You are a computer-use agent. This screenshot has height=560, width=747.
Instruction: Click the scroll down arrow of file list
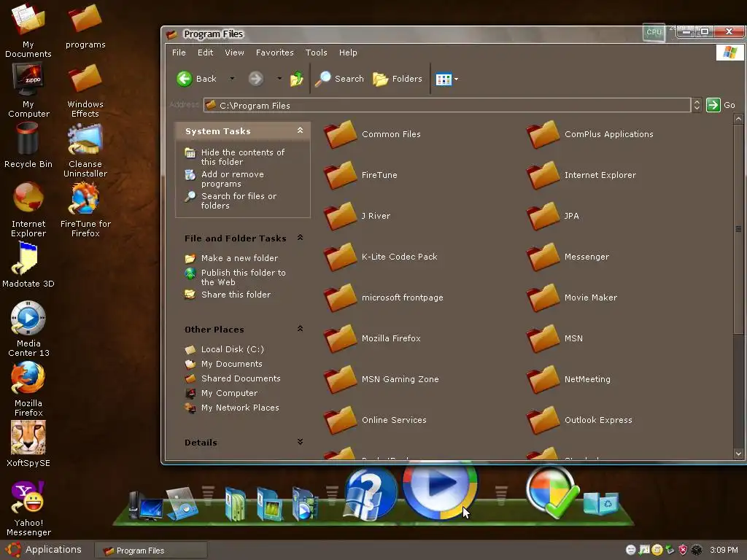(738, 454)
